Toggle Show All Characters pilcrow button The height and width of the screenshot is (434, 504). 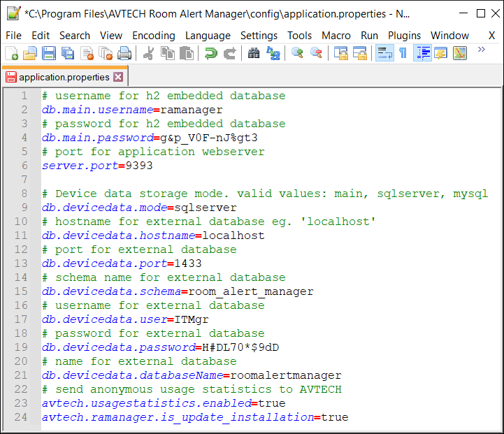coord(403,53)
